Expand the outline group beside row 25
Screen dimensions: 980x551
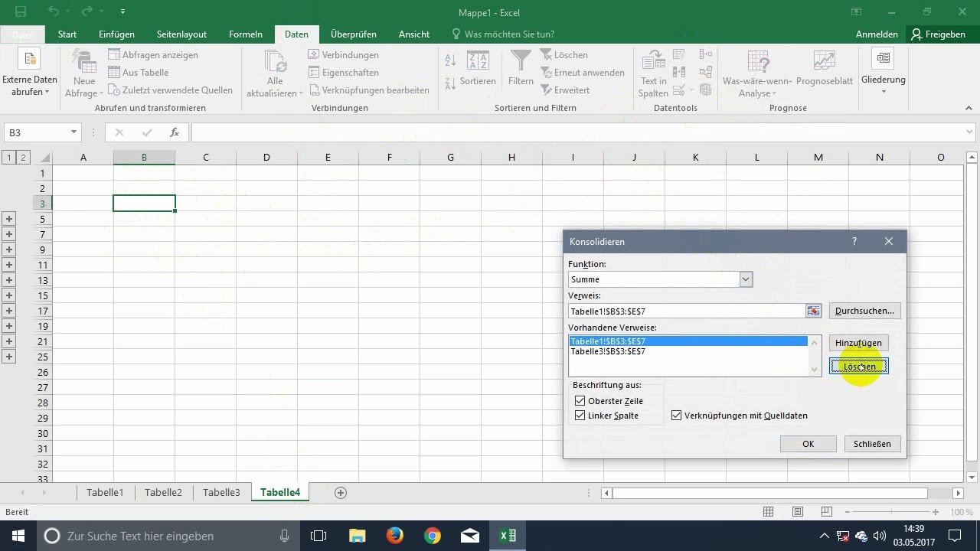(x=9, y=357)
